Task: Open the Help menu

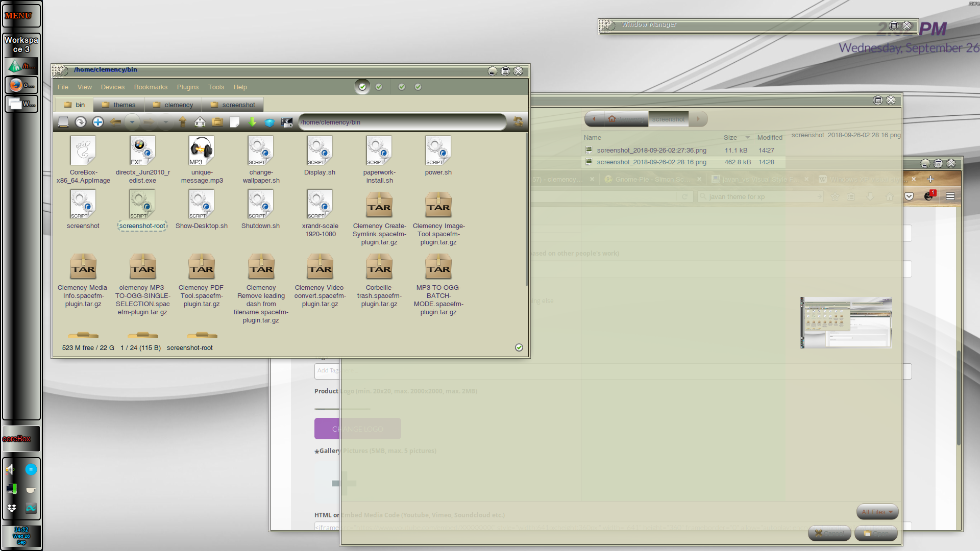Action: [x=240, y=87]
